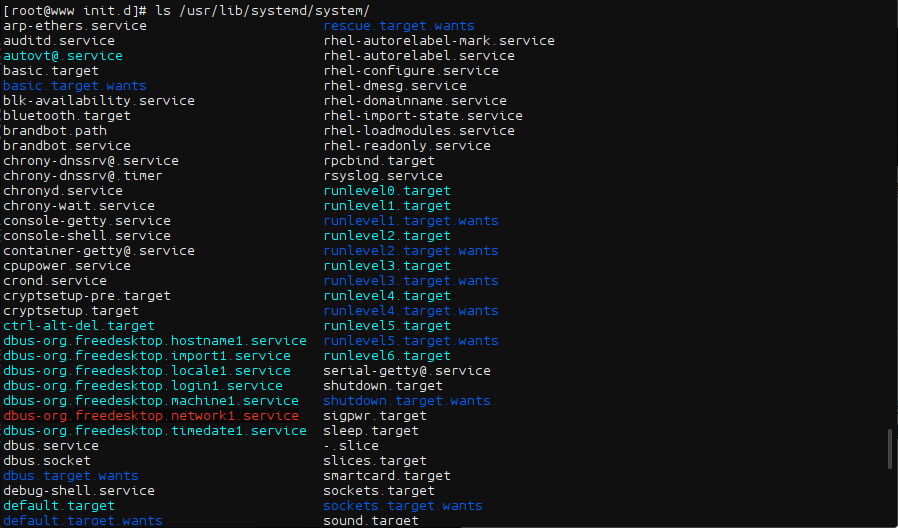Select shutdown.target entry
Viewport: 898px width, 528px height.
(383, 385)
